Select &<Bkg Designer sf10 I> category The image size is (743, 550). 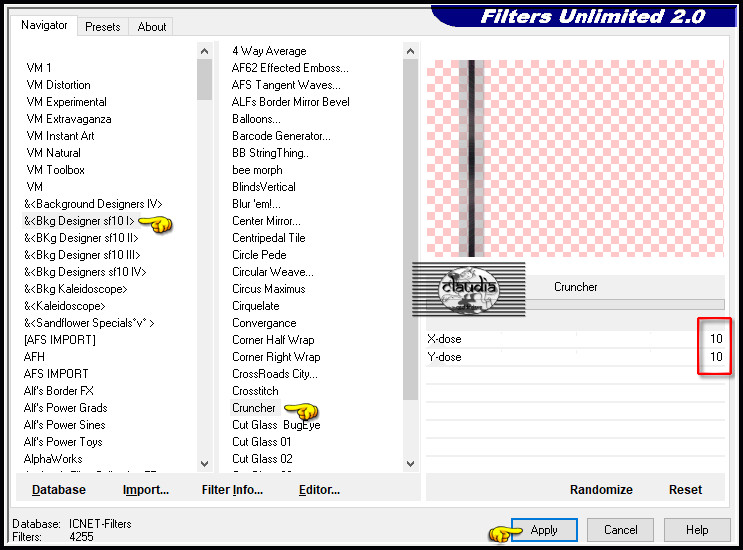[x=79, y=221]
